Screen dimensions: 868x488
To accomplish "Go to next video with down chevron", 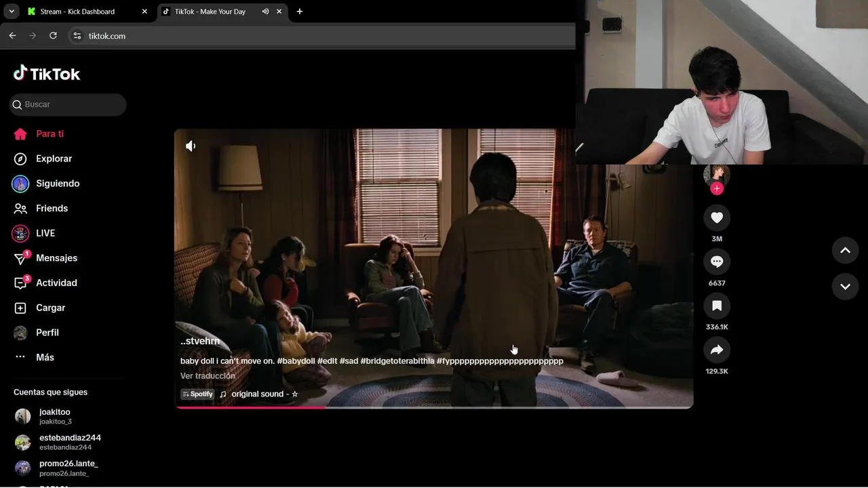I will [845, 287].
